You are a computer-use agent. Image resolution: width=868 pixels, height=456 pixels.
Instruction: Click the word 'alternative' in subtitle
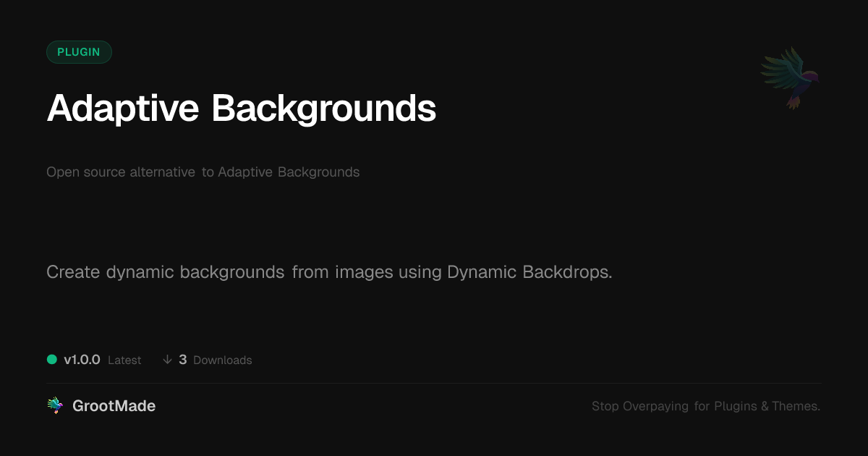(162, 172)
